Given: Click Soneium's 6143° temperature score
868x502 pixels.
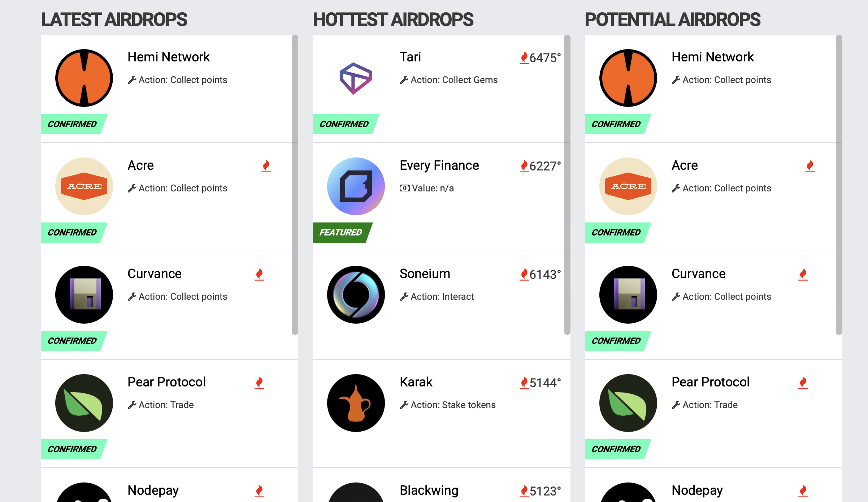Looking at the screenshot, I should pyautogui.click(x=545, y=274).
